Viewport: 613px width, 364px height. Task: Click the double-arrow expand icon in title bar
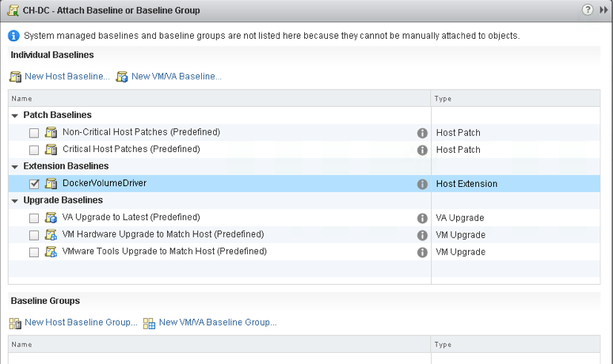(x=603, y=10)
